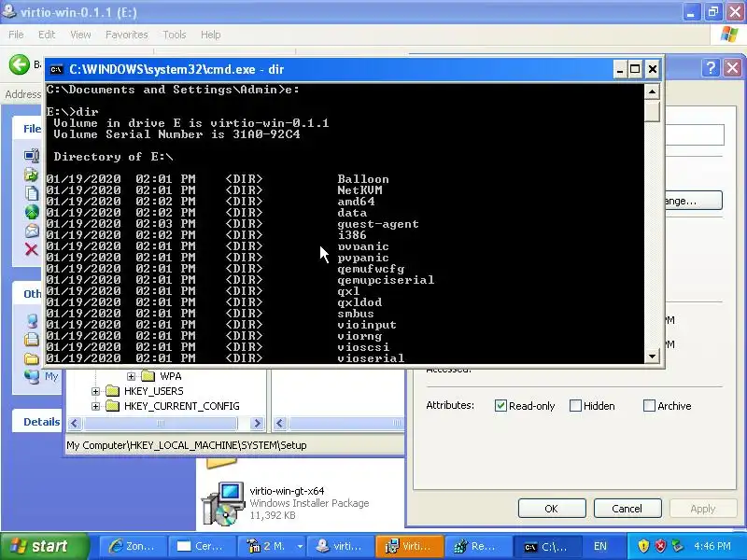The height and width of the screenshot is (560, 747).
Task: Select the WPA key label in registry tree
Action: click(x=171, y=376)
